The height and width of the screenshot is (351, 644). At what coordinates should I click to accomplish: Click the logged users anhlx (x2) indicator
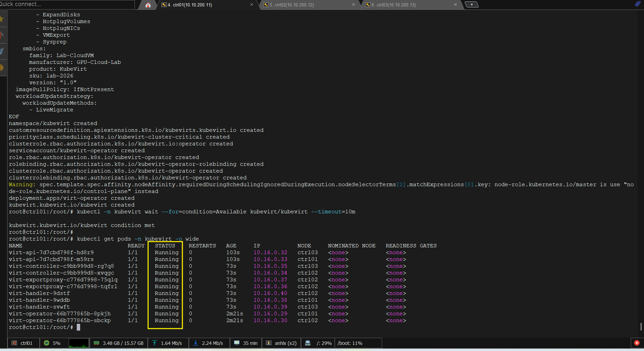(282, 343)
